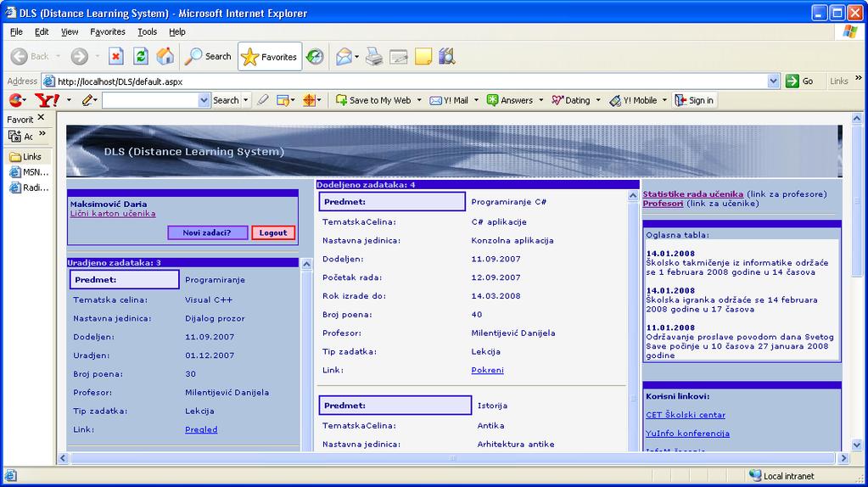Image resolution: width=868 pixels, height=487 pixels.
Task: Refresh the page with green arrows icon
Action: tap(141, 57)
